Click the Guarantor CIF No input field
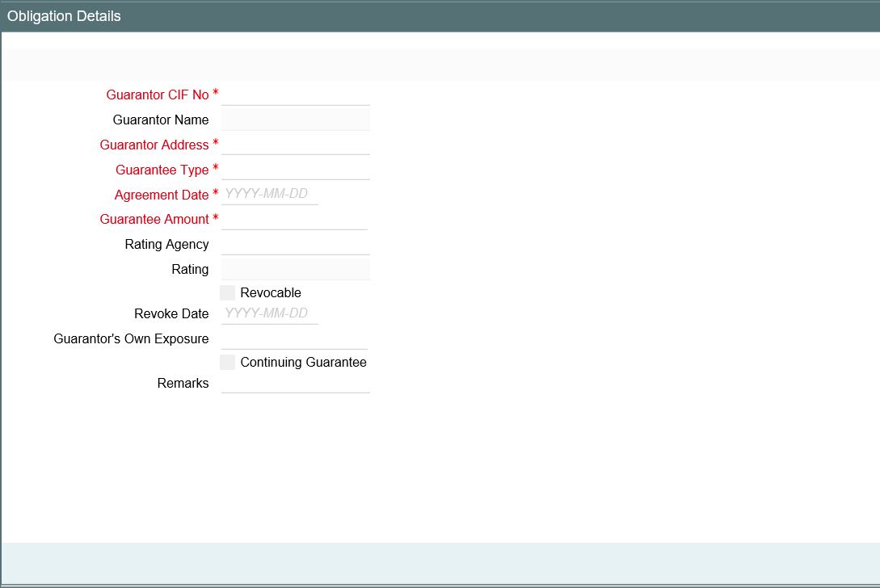Image resolution: width=880 pixels, height=588 pixels. [x=295, y=94]
